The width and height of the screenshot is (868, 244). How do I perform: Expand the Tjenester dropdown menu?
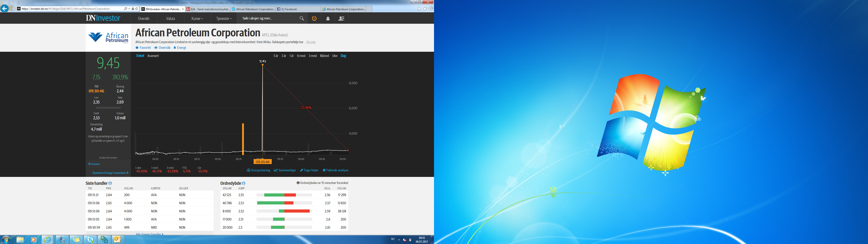224,19
